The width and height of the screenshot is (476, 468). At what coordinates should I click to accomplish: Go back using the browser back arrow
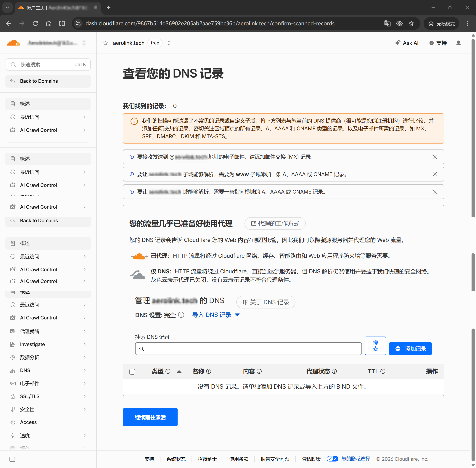pos(9,23)
